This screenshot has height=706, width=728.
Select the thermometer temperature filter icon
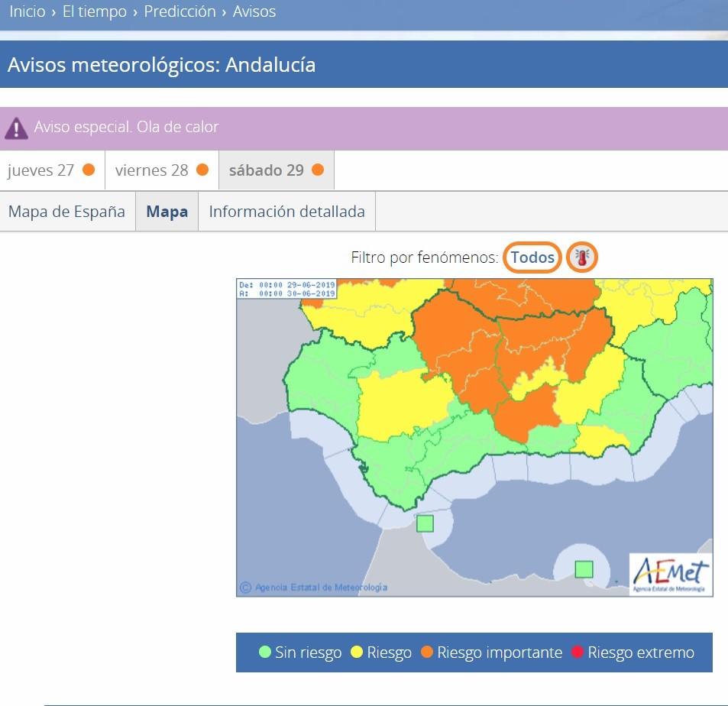(x=581, y=257)
